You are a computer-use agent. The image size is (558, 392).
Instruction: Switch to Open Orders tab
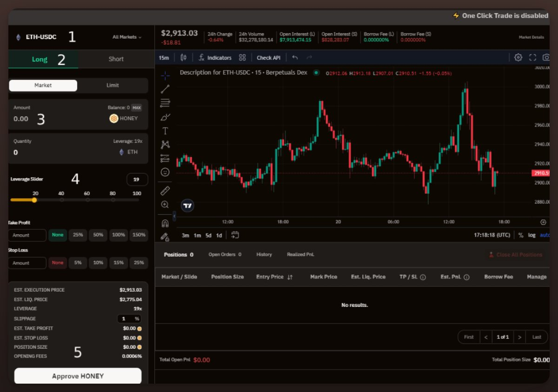point(225,255)
